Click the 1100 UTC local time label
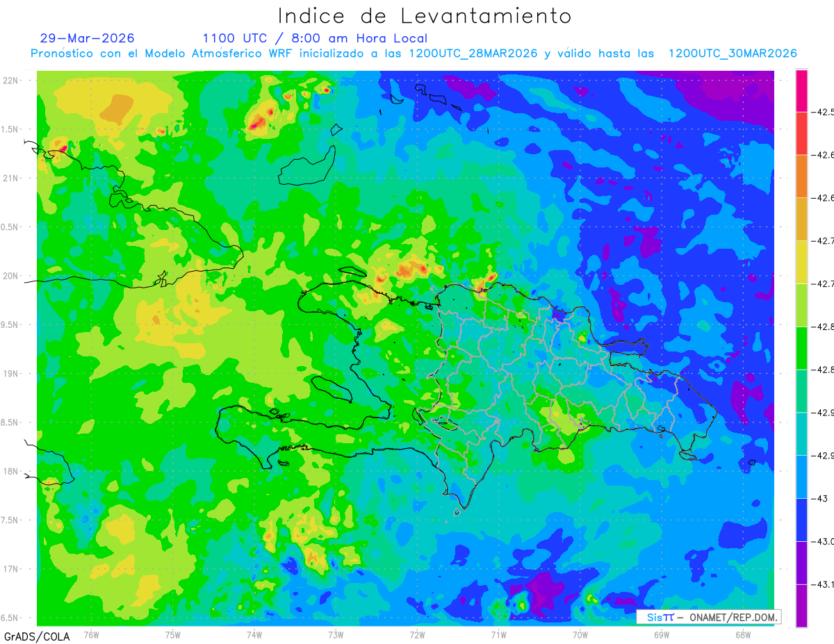This screenshot has width=834, height=644. [x=315, y=38]
